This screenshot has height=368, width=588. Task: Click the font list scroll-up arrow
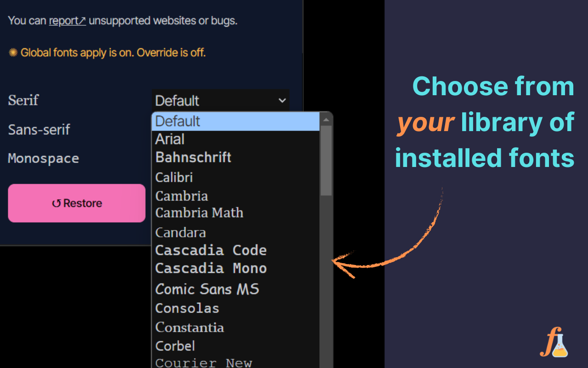(x=326, y=120)
